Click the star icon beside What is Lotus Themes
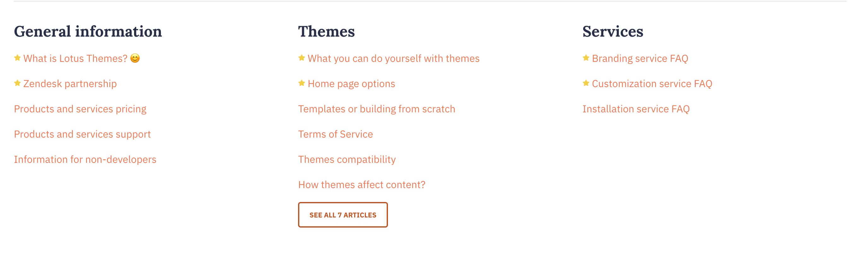 point(18,58)
